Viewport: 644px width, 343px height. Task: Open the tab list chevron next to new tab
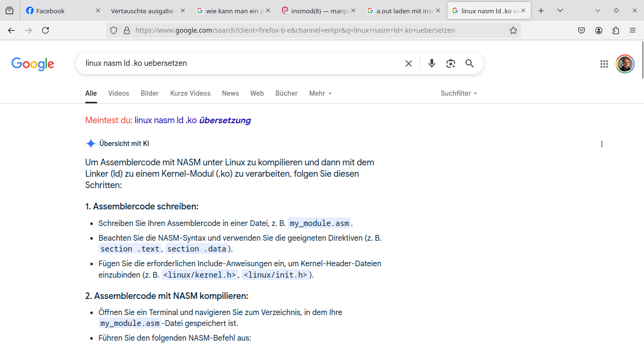pyautogui.click(x=559, y=10)
